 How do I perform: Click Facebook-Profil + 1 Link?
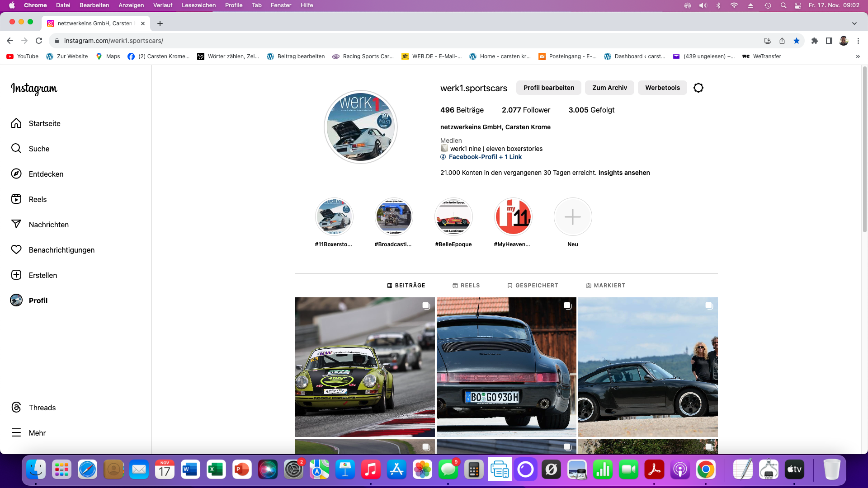tap(485, 157)
